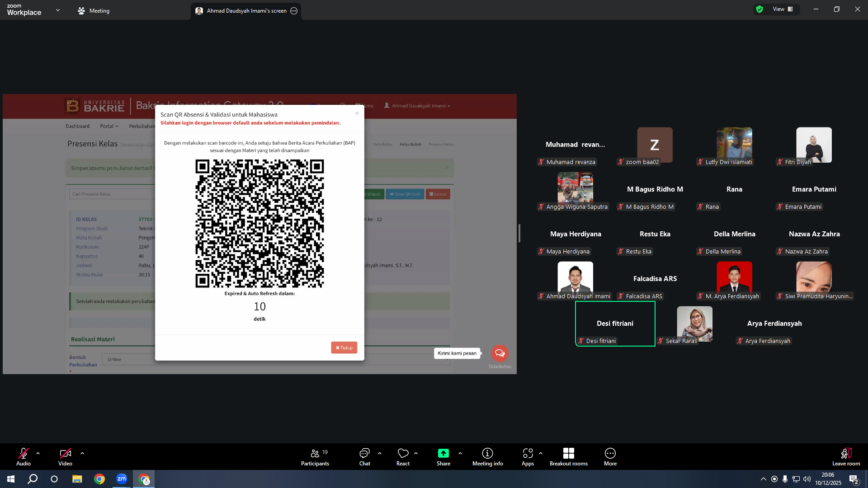The height and width of the screenshot is (488, 868).
Task: Select Fitri Diyah's video thumbnail
Action: coord(814,145)
